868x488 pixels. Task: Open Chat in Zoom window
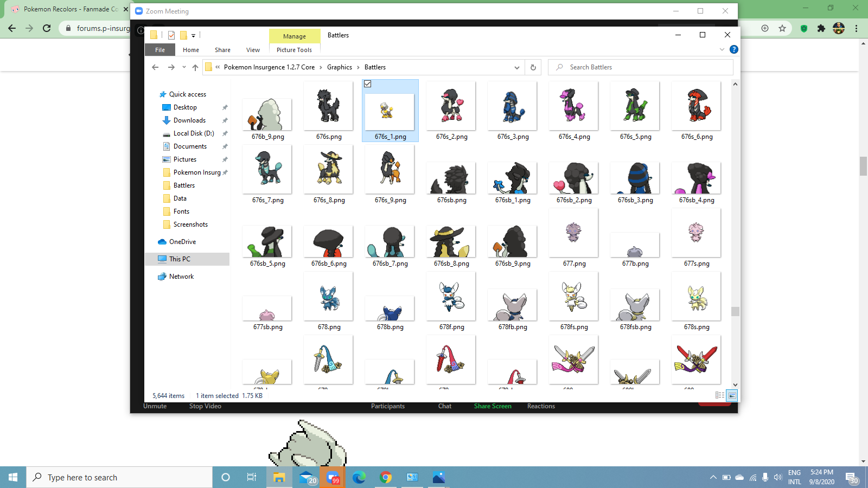coord(445,406)
